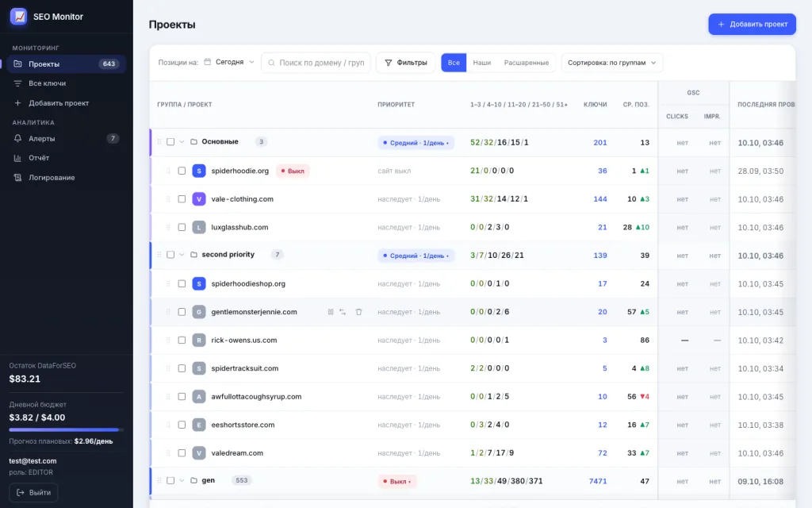Click the daily budget progress bar
Image resolution: width=812 pixels, height=508 pixels.
(x=67, y=429)
